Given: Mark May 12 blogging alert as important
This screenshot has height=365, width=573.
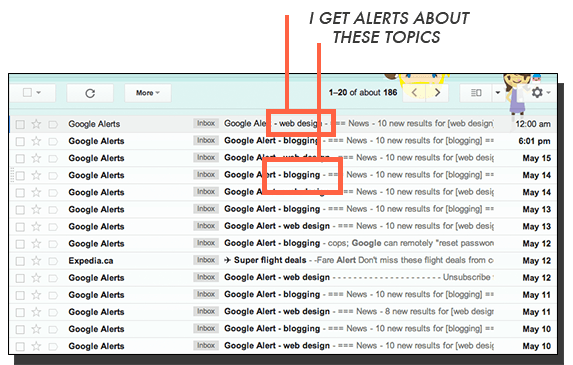Looking at the screenshot, I should pyautogui.click(x=53, y=244).
